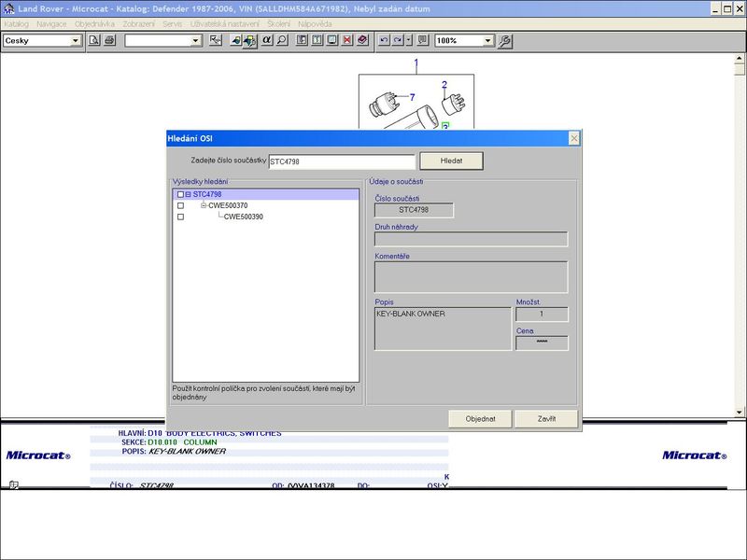Enable the checkbox for CWE500390
The width and height of the screenshot is (747, 560).
click(x=180, y=217)
